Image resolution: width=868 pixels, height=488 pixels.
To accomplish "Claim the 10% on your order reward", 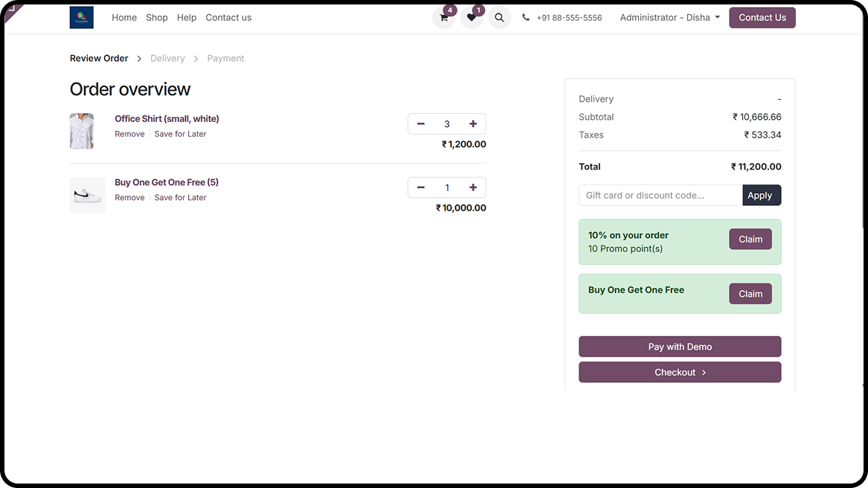I will point(750,240).
